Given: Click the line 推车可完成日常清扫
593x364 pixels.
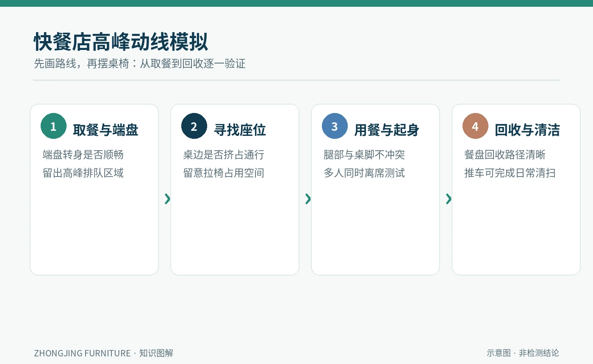Looking at the screenshot, I should (x=510, y=173).
